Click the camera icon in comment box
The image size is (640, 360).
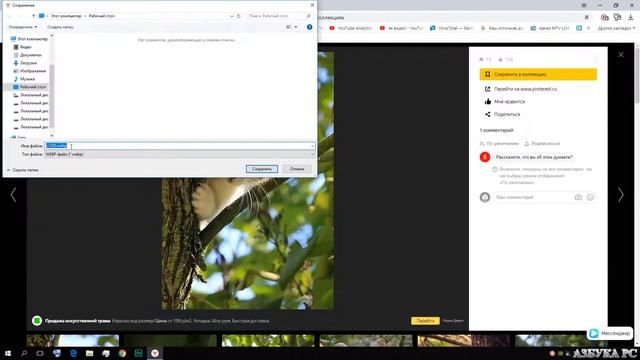pyautogui.click(x=578, y=197)
